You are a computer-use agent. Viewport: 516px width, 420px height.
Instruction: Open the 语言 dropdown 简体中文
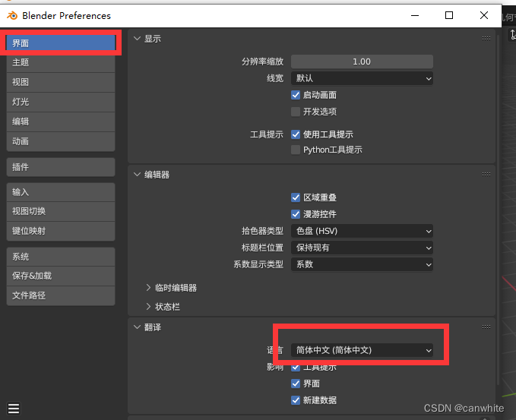point(362,350)
